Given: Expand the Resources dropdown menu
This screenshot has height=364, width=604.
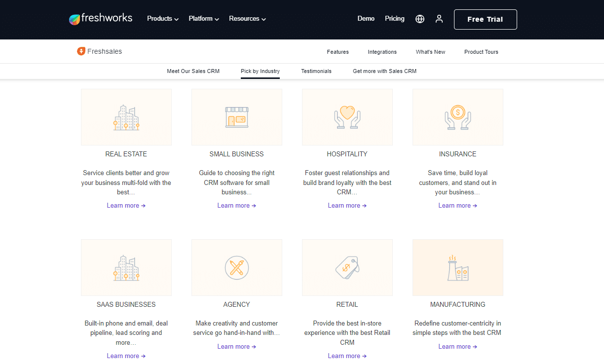Looking at the screenshot, I should (248, 19).
